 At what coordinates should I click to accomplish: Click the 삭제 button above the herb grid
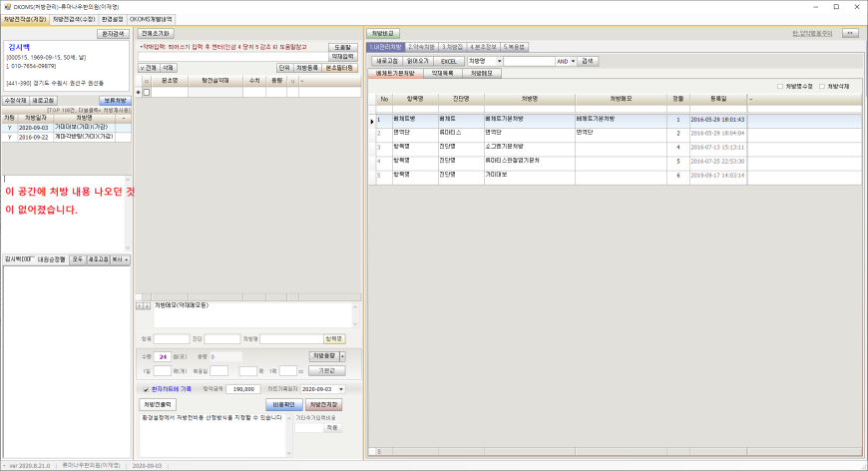point(168,68)
